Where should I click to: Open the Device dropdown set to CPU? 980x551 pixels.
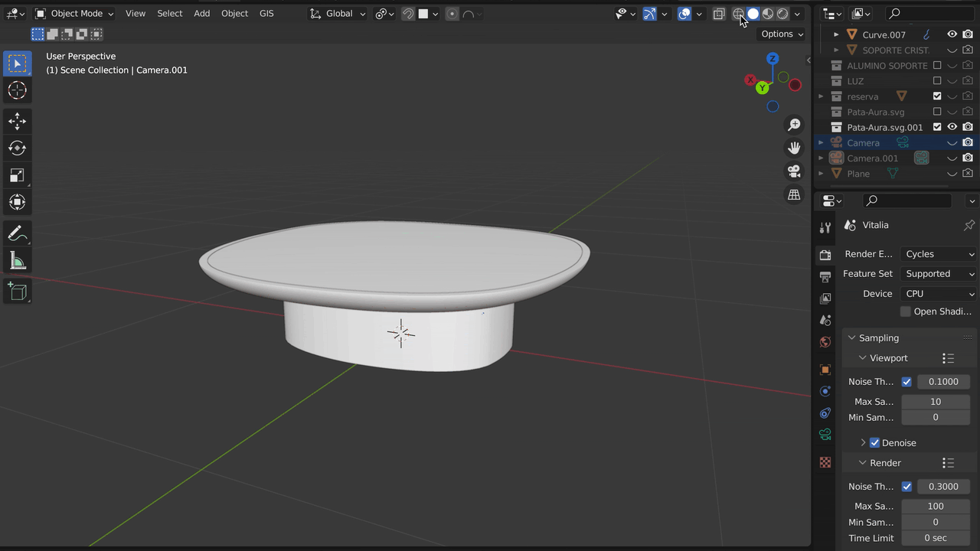coord(939,293)
